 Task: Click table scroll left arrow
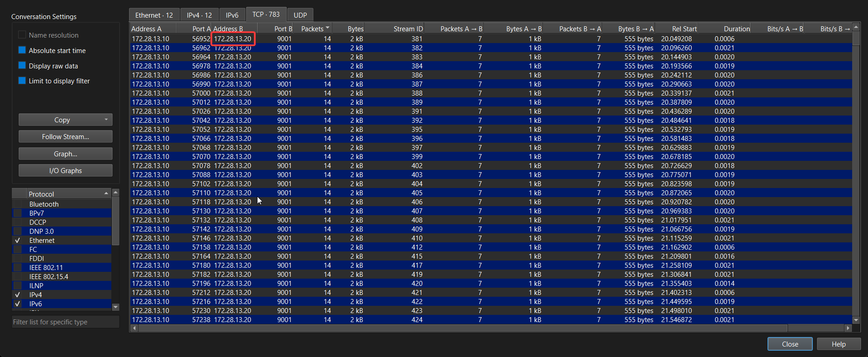pyautogui.click(x=134, y=328)
